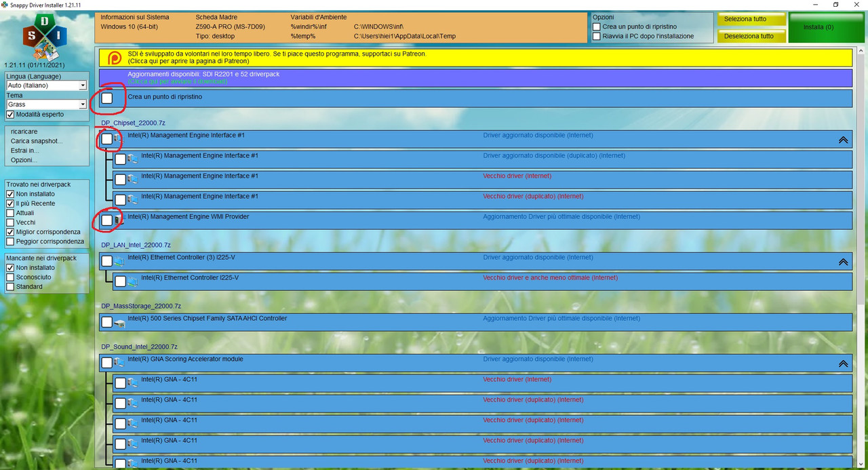Click the device icon of the first GNA - 4C11 row

point(132,383)
